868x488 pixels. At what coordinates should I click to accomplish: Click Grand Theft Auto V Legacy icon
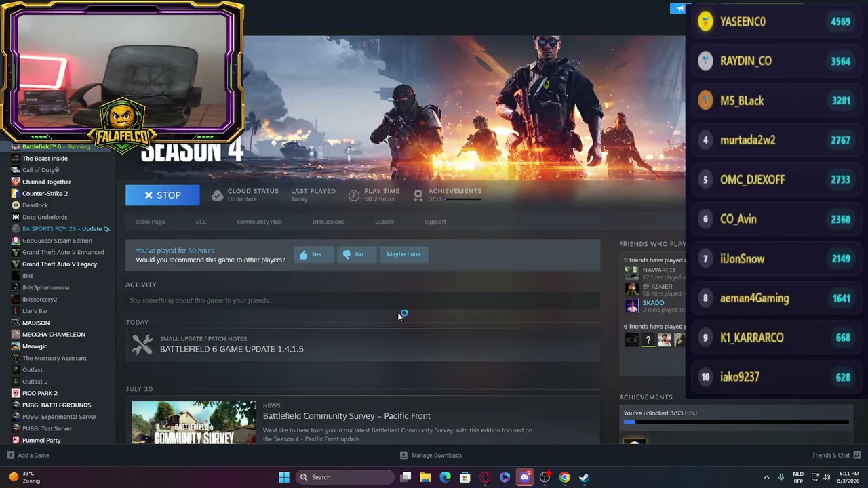point(16,264)
